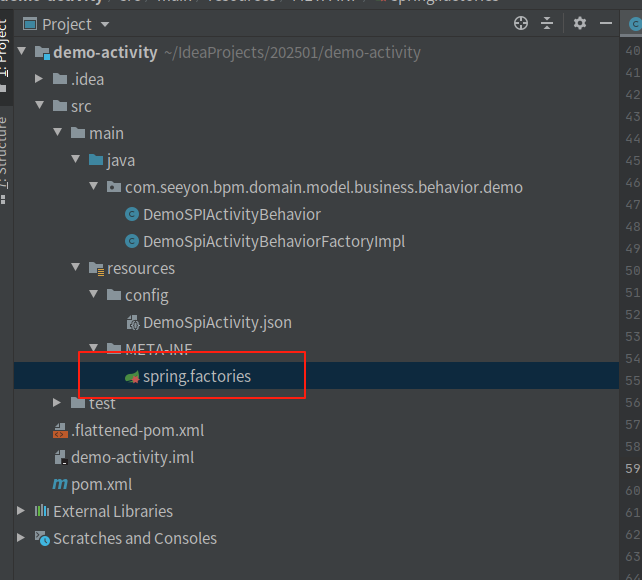Hide the Project panel with minimize icon
The image size is (642, 580).
(x=606, y=24)
